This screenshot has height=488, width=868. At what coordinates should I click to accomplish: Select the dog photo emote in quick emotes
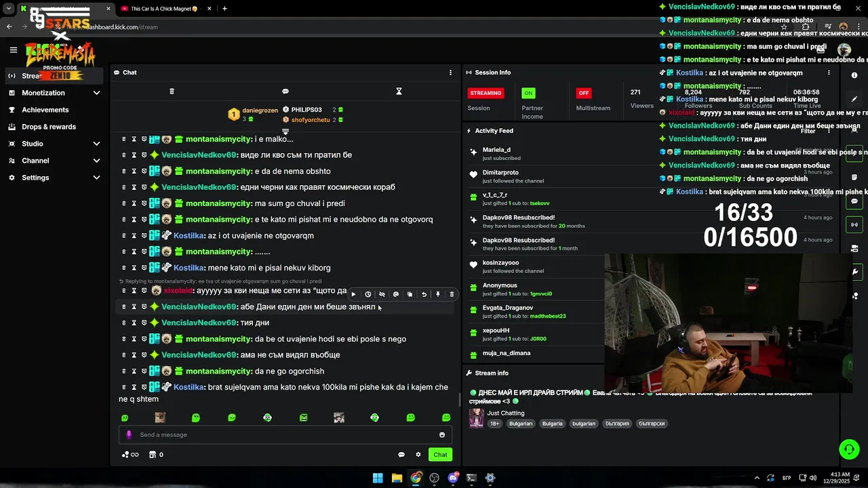(160, 418)
